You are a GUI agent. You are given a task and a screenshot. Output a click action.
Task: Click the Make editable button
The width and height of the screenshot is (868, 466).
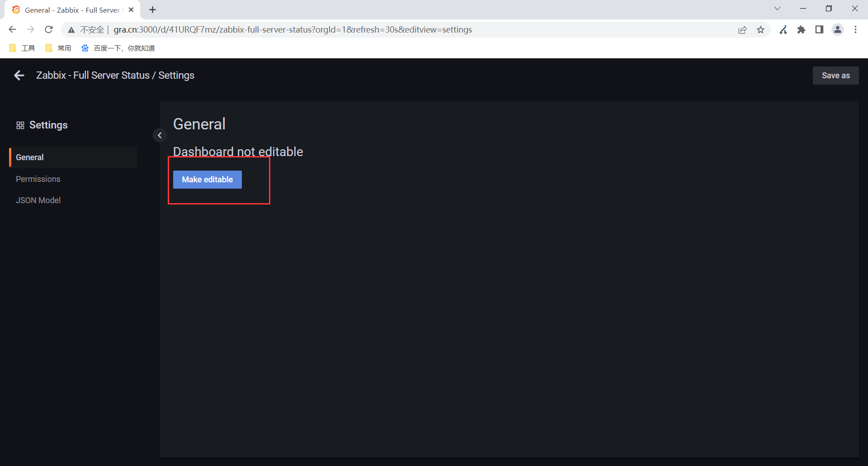pos(208,180)
